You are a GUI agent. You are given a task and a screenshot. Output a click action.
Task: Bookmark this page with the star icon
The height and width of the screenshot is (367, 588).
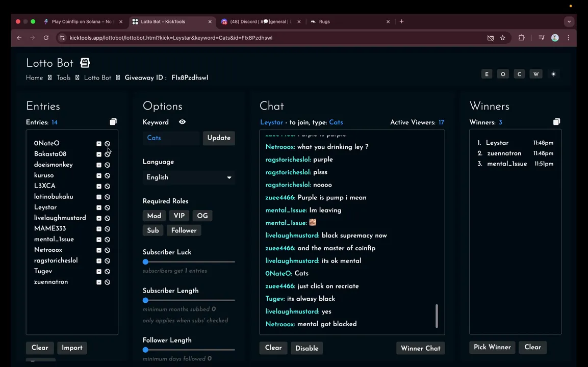pyautogui.click(x=502, y=38)
